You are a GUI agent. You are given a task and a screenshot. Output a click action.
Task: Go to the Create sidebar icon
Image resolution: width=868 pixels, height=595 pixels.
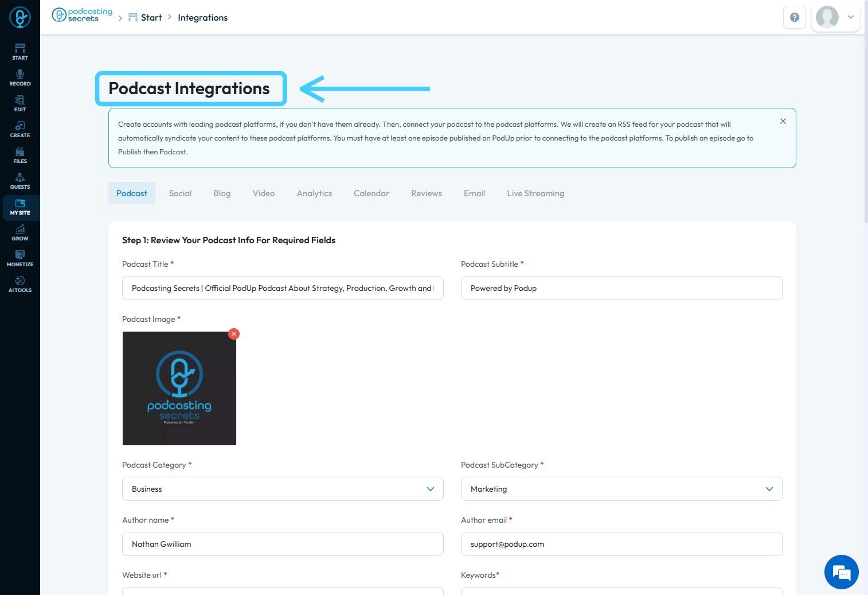pyautogui.click(x=20, y=129)
